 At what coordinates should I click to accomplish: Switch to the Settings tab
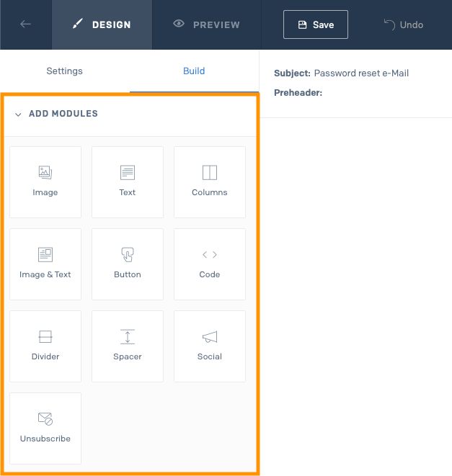[x=65, y=71]
